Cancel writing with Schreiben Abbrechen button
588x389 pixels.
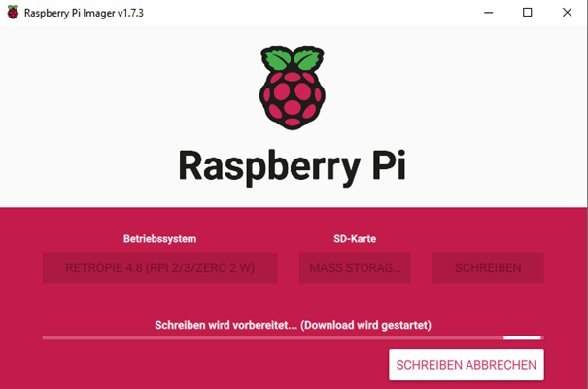[467, 365]
